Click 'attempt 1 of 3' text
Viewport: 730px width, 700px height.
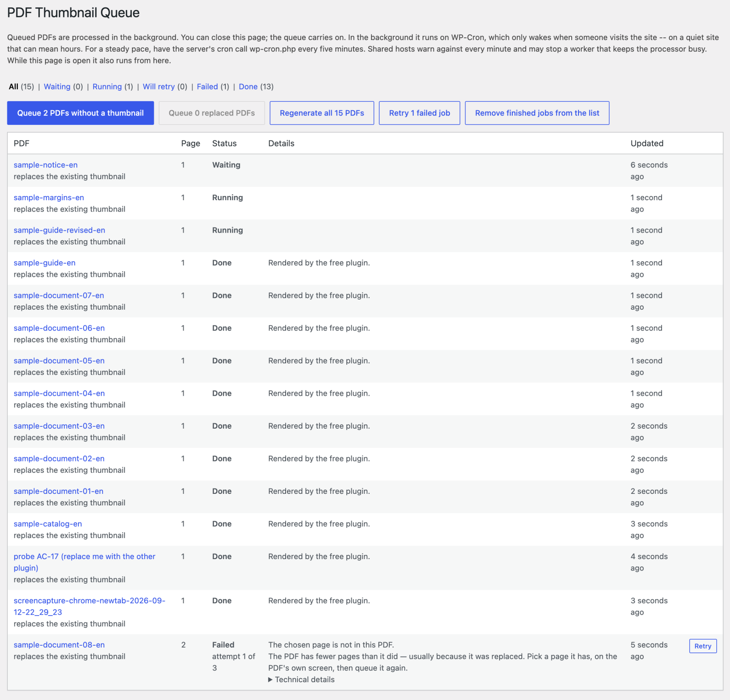pos(234,662)
